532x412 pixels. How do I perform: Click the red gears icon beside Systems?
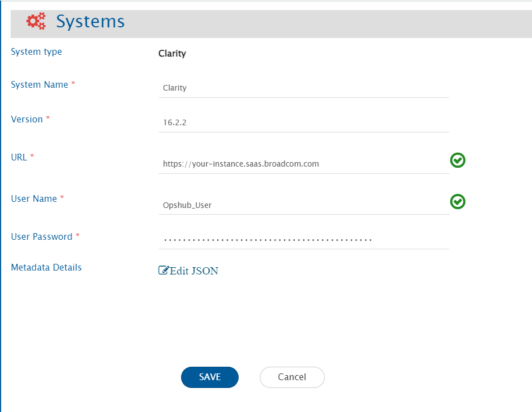pos(36,22)
